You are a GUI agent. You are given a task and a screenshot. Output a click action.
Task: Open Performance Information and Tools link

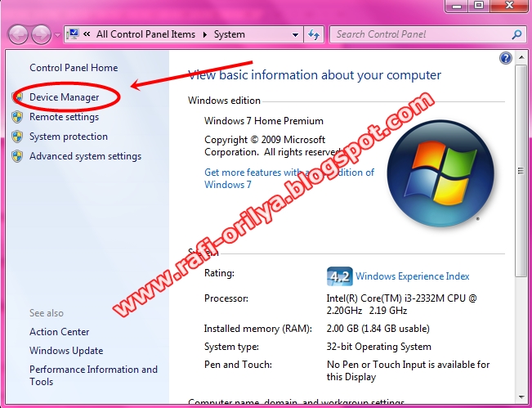[x=94, y=375]
